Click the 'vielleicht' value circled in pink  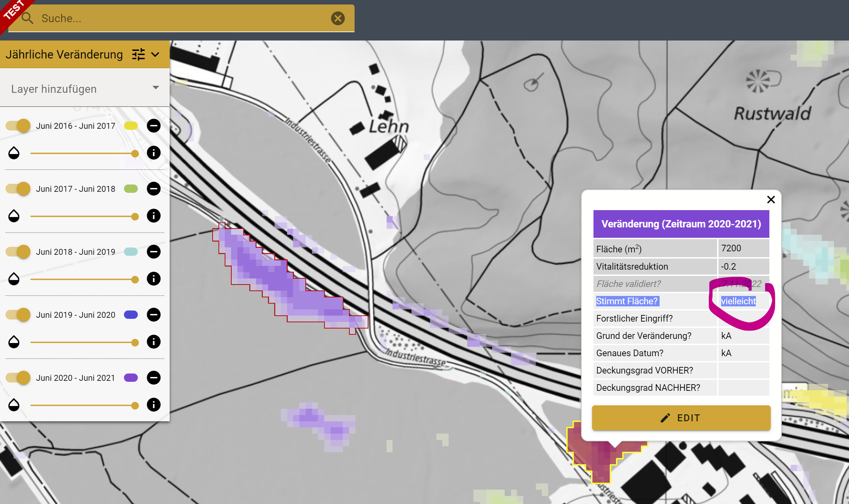738,301
